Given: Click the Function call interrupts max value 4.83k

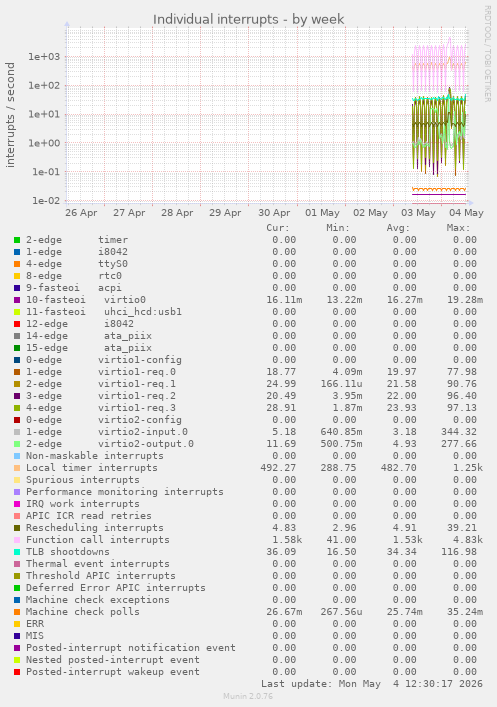Looking at the screenshot, I should pos(468,540).
